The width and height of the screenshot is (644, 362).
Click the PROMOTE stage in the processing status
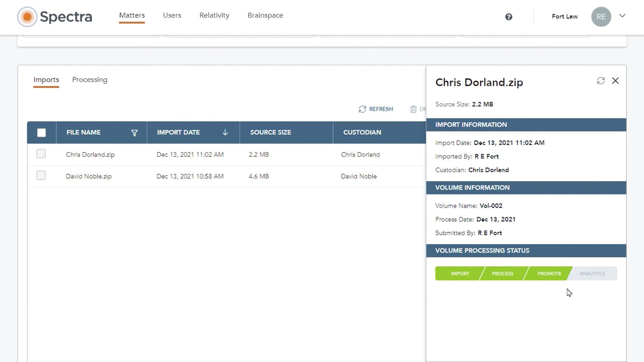(549, 274)
